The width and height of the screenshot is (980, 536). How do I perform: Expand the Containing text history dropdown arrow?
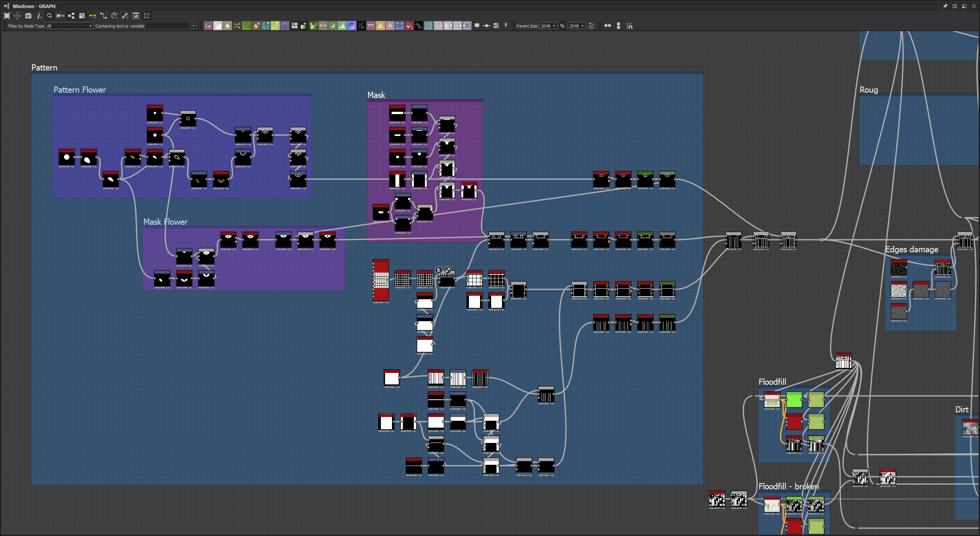193,26
